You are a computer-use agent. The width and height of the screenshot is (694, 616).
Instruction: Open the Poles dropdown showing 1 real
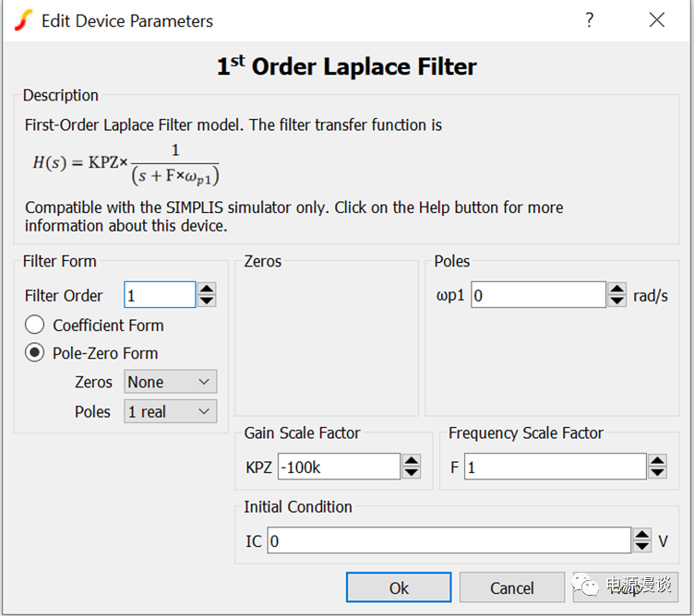(x=170, y=411)
